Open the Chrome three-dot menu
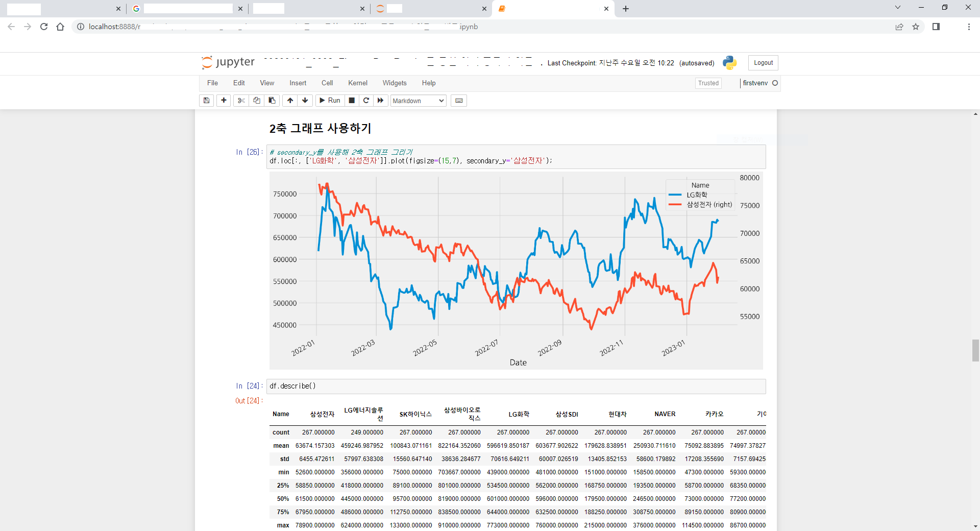Viewport: 980px width, 531px height. pyautogui.click(x=969, y=27)
